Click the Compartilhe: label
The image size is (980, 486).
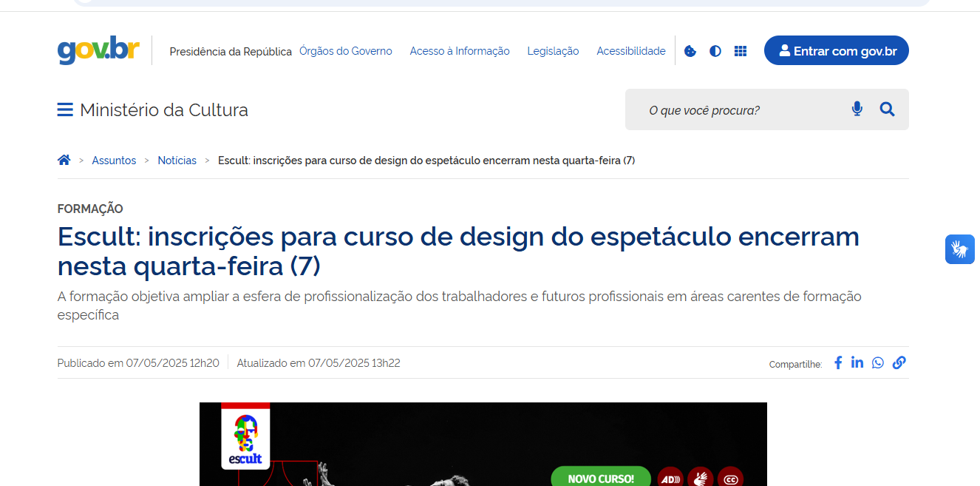click(796, 364)
